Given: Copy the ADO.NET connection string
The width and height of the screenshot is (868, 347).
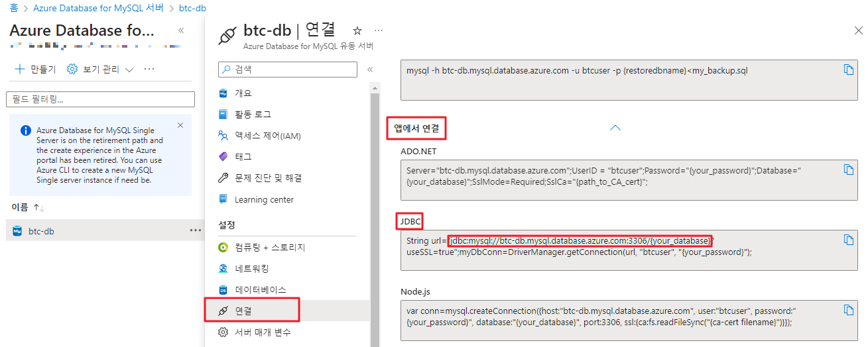Looking at the screenshot, I should (848, 170).
